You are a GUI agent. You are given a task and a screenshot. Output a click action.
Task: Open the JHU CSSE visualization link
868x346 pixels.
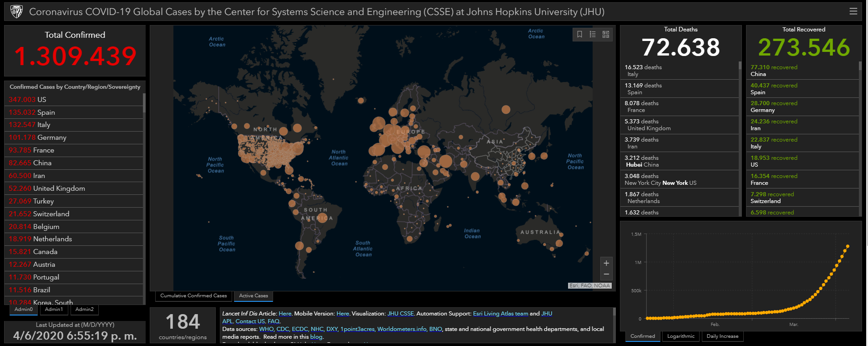point(401,314)
